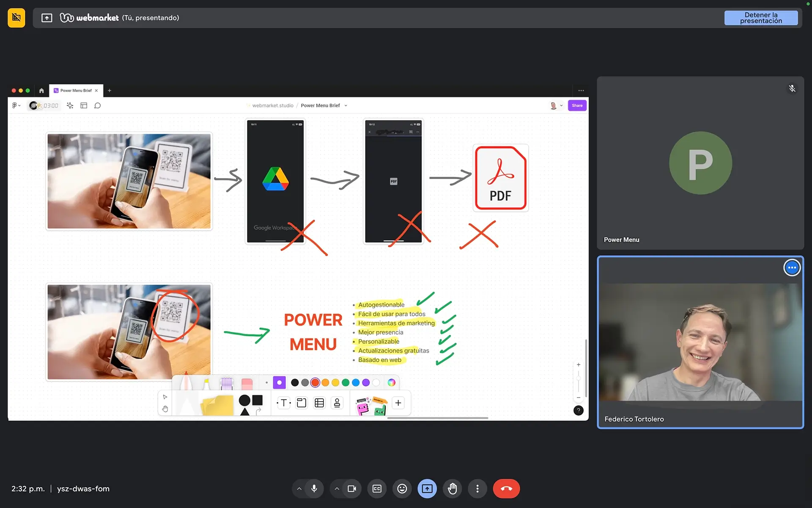Select the arrow cursor tool
The width and height of the screenshot is (812, 508).
click(165, 397)
